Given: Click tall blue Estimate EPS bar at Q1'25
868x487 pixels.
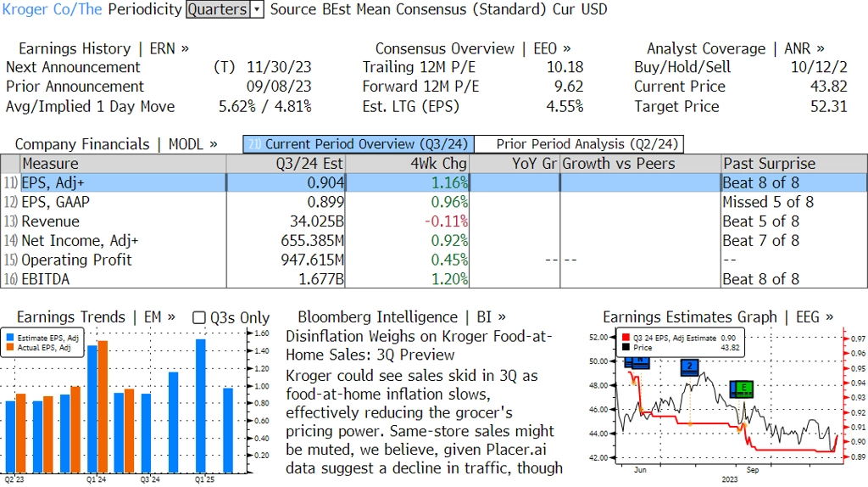Looking at the screenshot, I should click(200, 406).
